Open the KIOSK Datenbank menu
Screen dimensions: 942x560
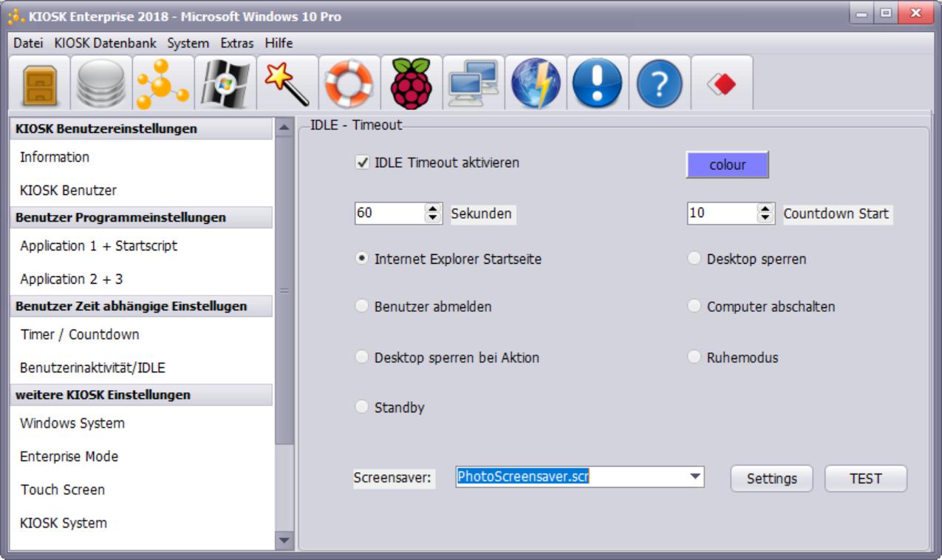click(106, 44)
